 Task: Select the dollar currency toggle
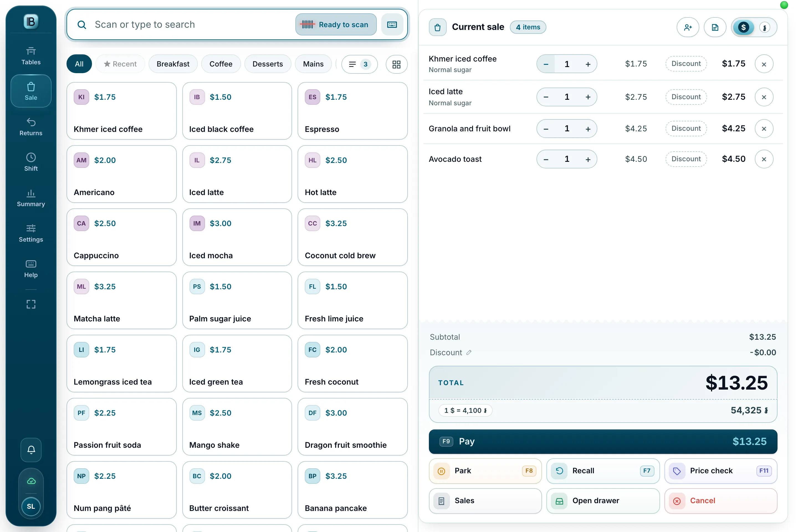pos(743,27)
